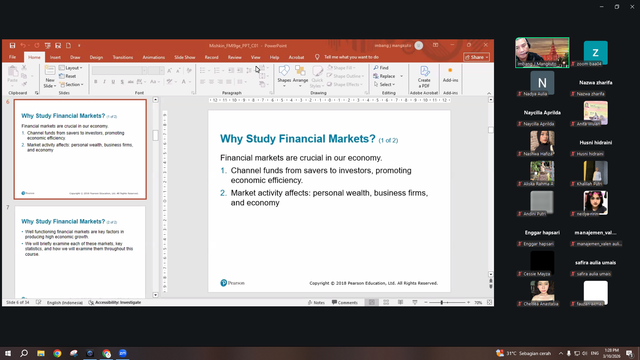
Task: Start slide show from beginning icon
Action: point(48,46)
